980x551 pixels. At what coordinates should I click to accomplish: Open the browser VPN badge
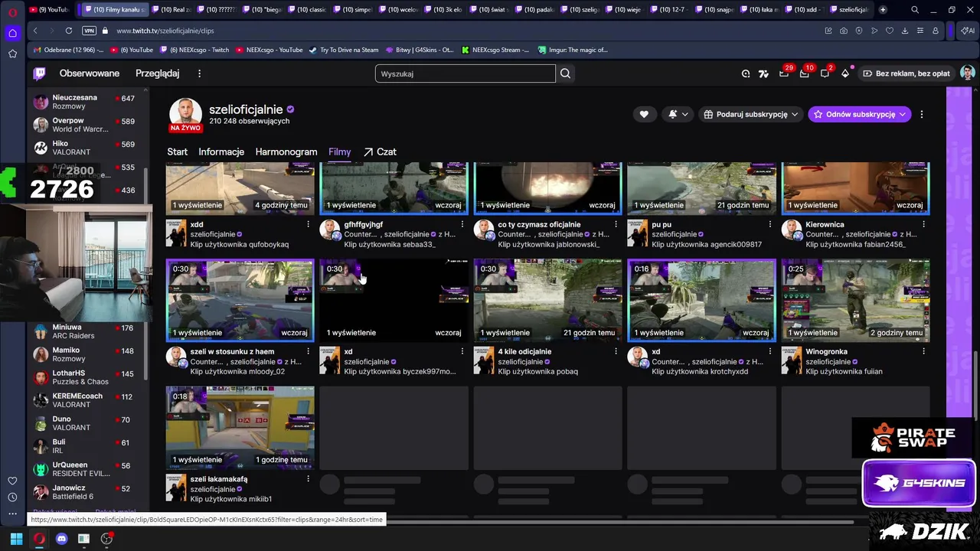pos(89,31)
